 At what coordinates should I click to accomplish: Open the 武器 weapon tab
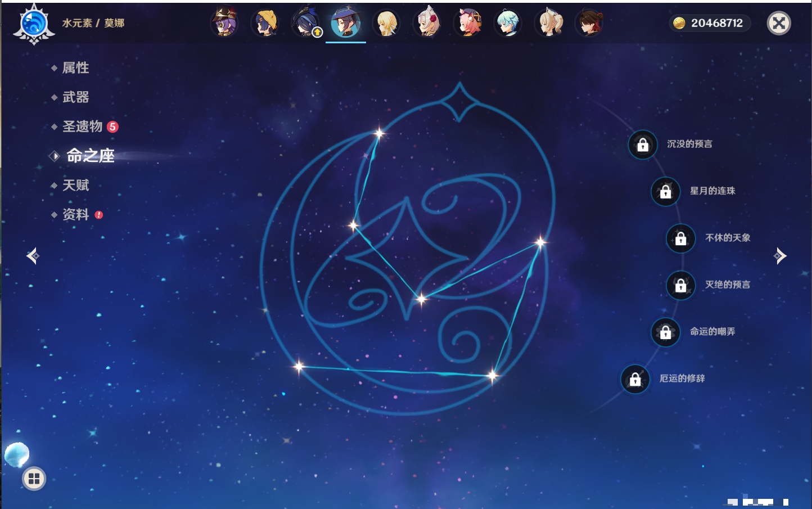(75, 97)
